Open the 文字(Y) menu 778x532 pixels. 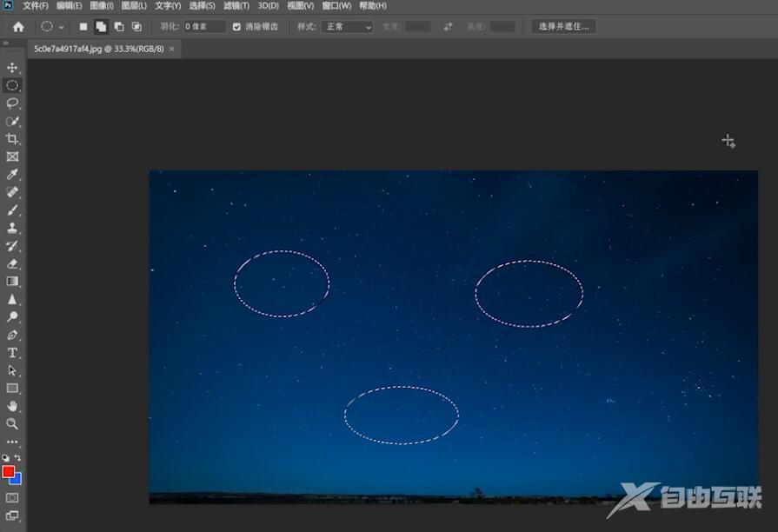[x=168, y=6]
